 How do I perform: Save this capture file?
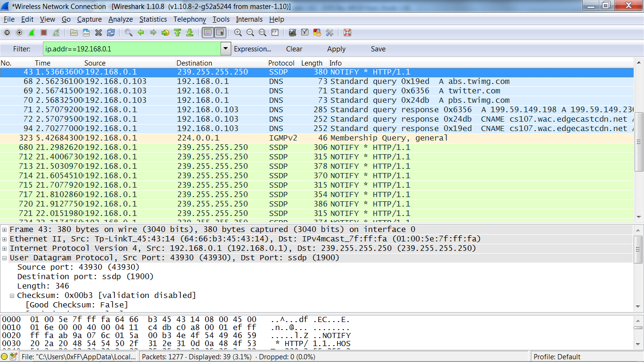tap(86, 33)
